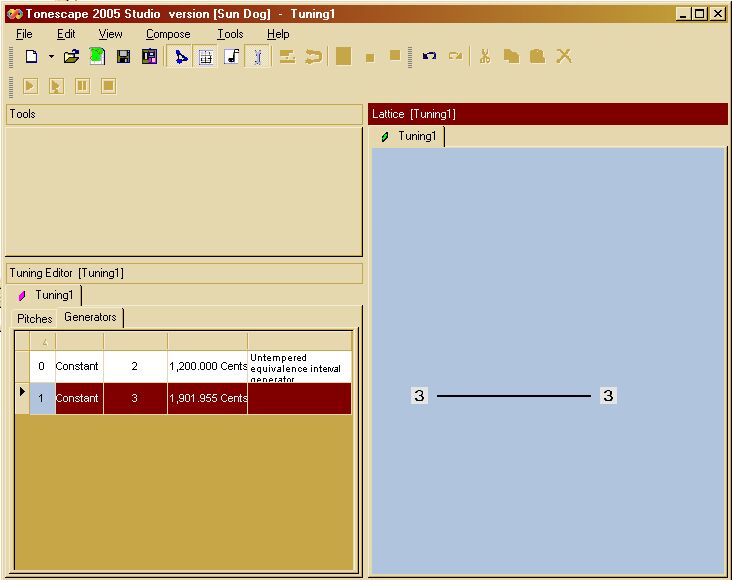Click index cell '0' in generators table
This screenshot has width=732, height=580.
[42, 367]
